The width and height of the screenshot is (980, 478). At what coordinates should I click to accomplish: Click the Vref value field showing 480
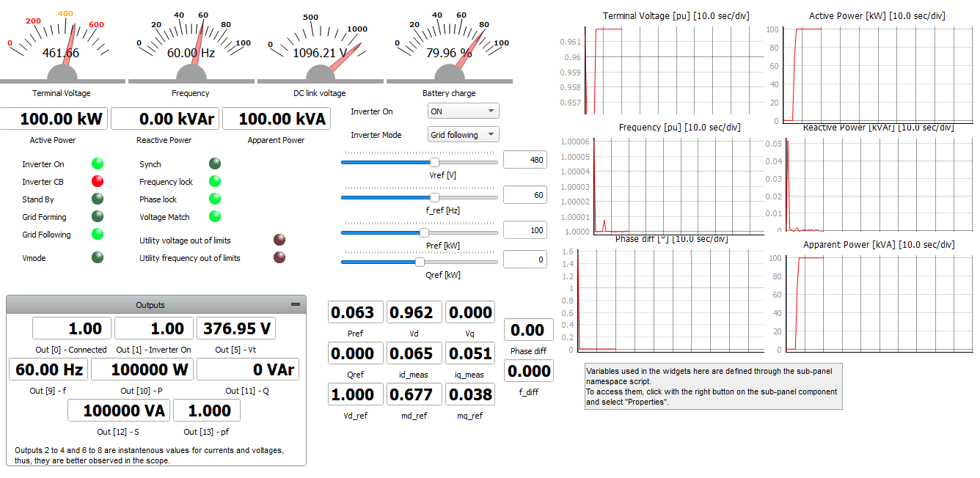coord(525,160)
